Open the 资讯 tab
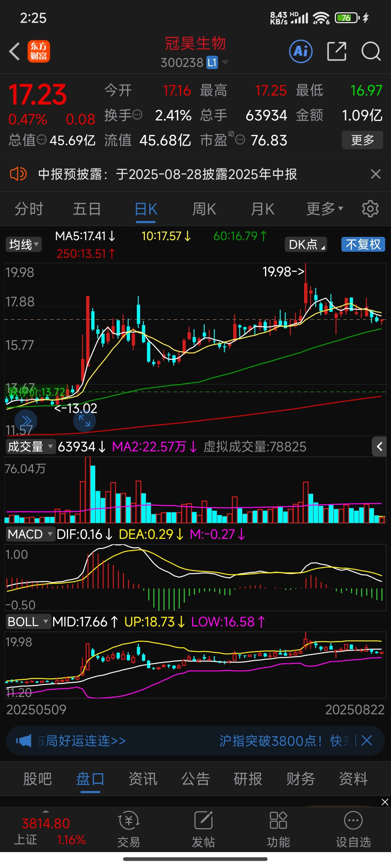 tap(143, 779)
